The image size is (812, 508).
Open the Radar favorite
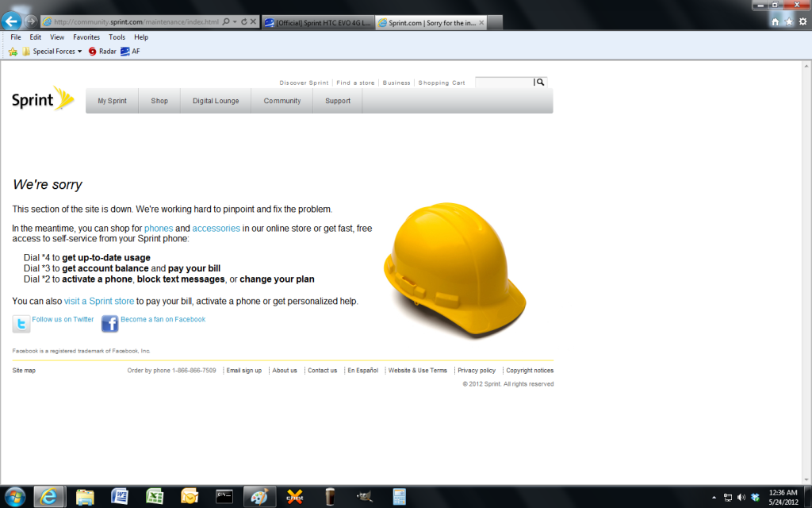pos(102,52)
